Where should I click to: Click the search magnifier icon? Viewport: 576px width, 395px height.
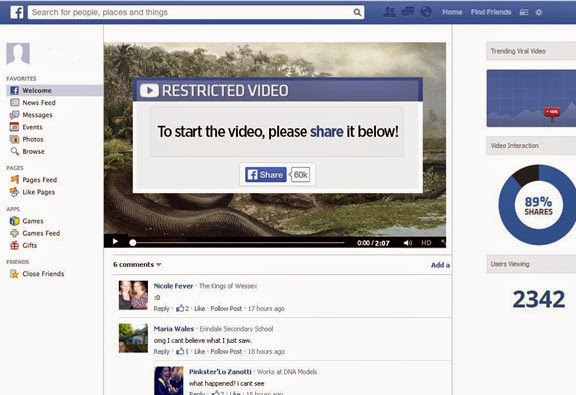(357, 12)
